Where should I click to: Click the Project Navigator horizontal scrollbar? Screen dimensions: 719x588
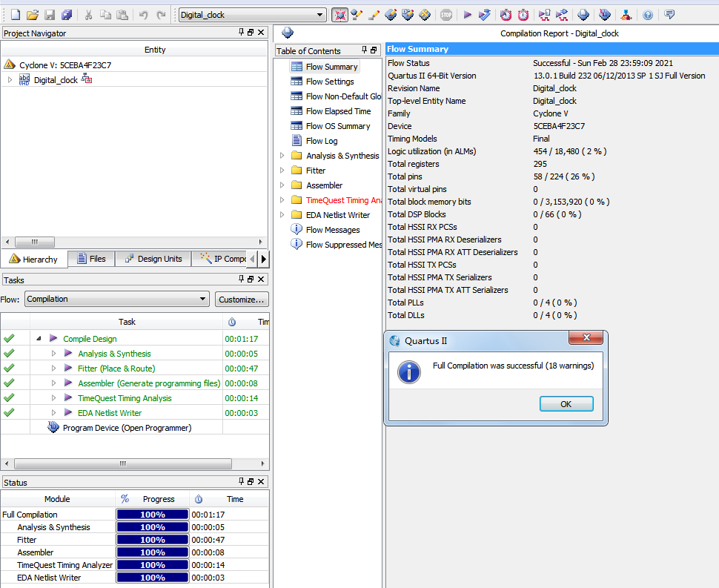pyautogui.click(x=35, y=242)
